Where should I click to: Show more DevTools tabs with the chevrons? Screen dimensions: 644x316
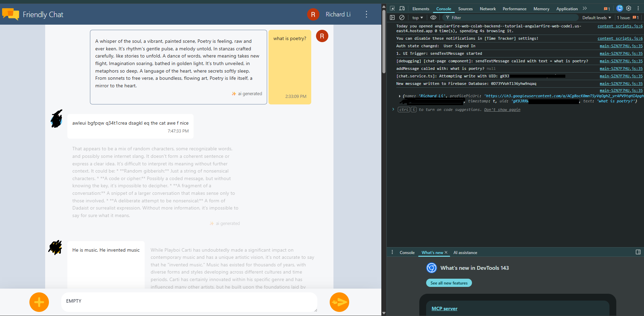point(585,9)
